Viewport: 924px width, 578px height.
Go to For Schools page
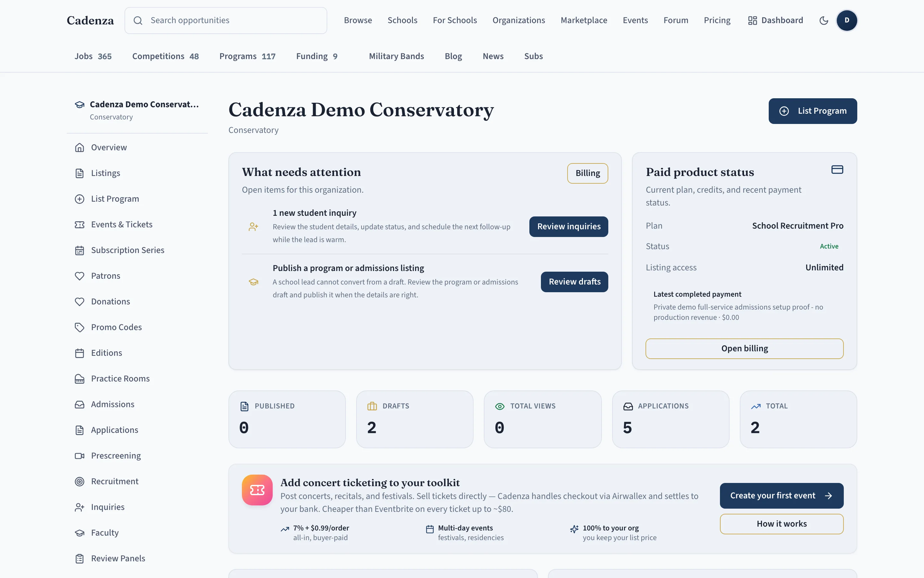(455, 20)
